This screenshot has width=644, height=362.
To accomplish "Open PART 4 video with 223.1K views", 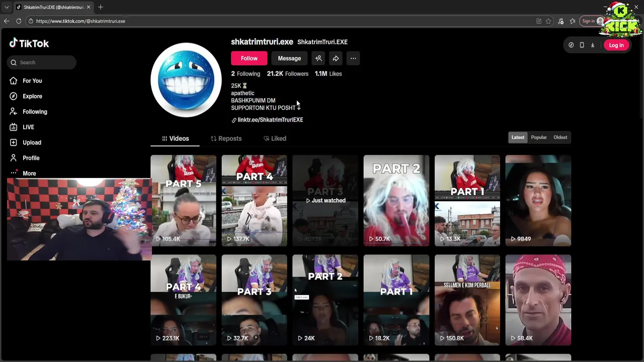I will (x=183, y=300).
